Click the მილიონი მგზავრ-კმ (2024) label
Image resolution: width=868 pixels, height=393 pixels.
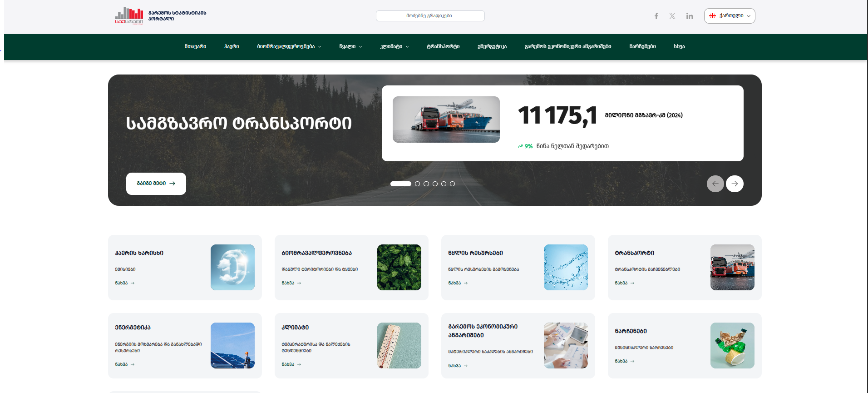[644, 115]
